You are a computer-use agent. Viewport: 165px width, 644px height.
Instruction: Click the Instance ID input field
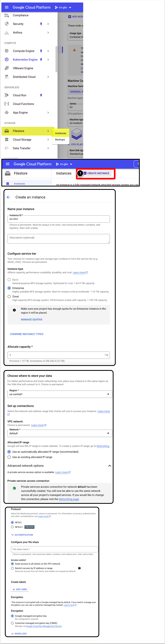(x=58, y=219)
